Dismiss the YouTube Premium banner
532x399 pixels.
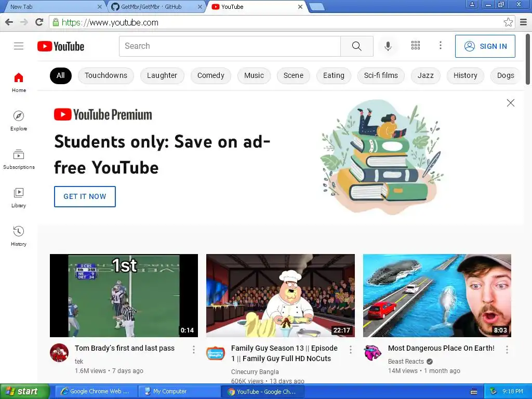click(x=510, y=103)
